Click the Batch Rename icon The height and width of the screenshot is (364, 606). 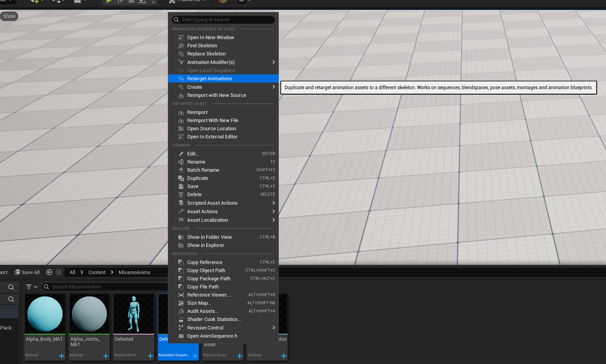[x=181, y=170]
